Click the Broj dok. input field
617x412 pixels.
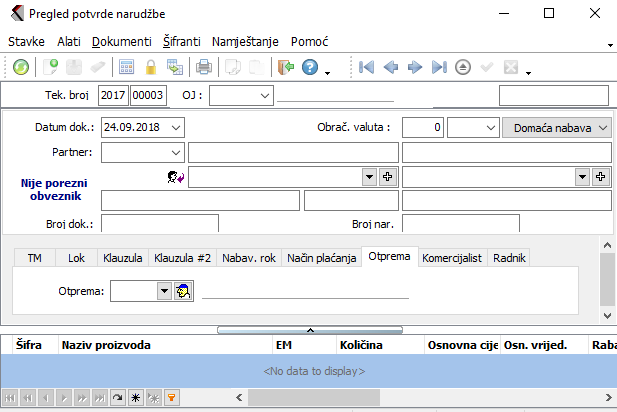click(159, 223)
